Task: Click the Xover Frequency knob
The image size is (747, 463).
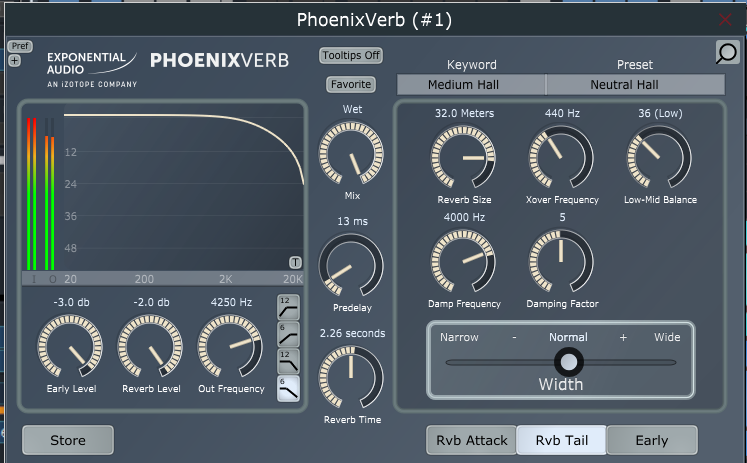Action: 562,157
